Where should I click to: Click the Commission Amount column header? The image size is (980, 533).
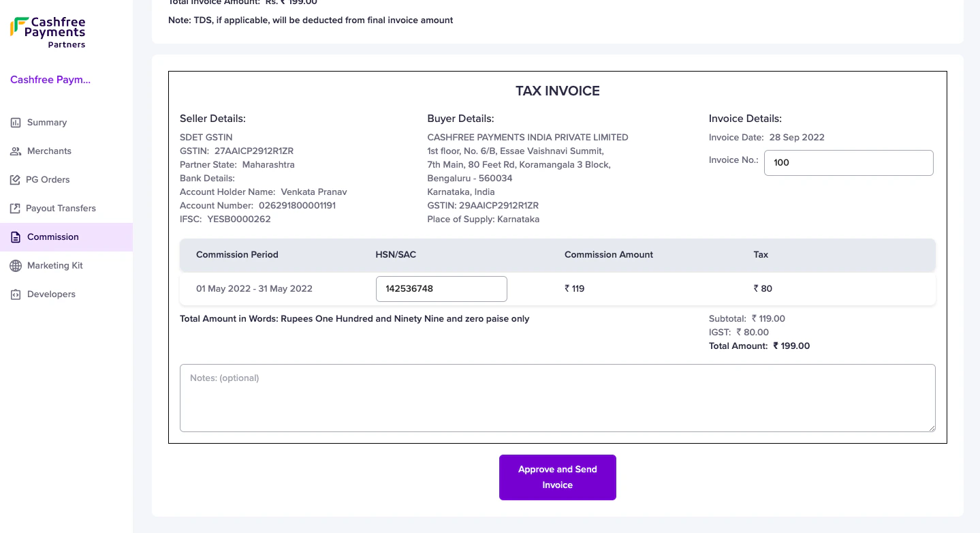tap(609, 255)
